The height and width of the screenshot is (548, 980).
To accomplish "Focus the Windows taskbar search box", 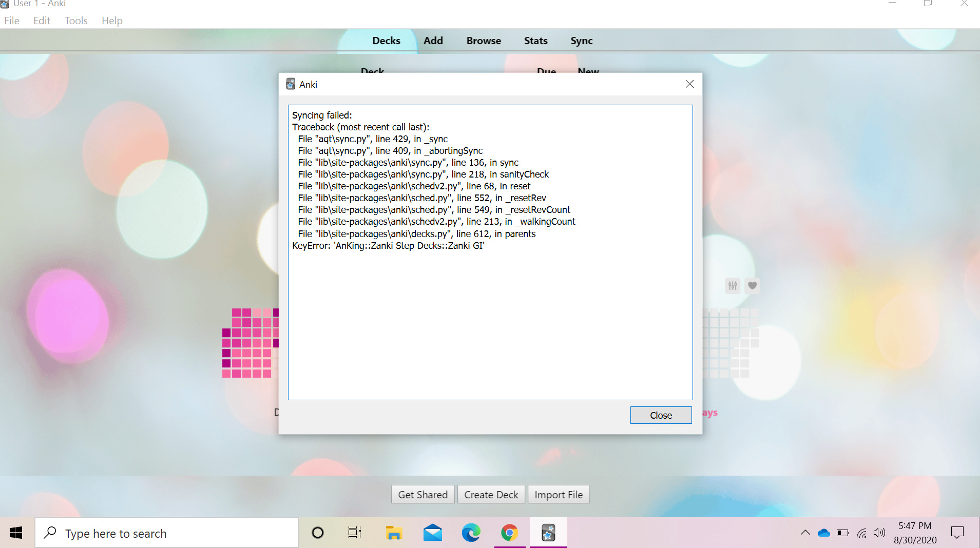I will click(x=167, y=533).
